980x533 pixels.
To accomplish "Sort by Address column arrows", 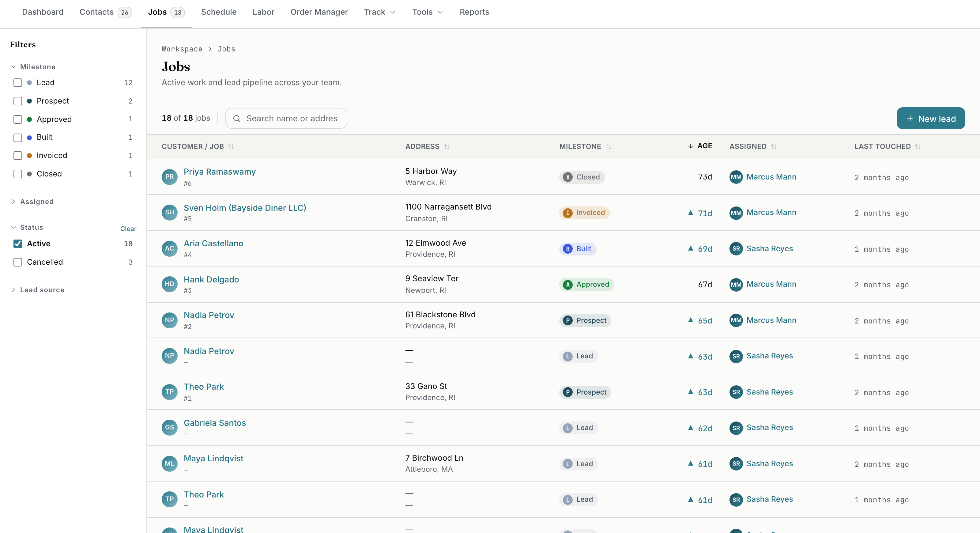I will [x=447, y=146].
